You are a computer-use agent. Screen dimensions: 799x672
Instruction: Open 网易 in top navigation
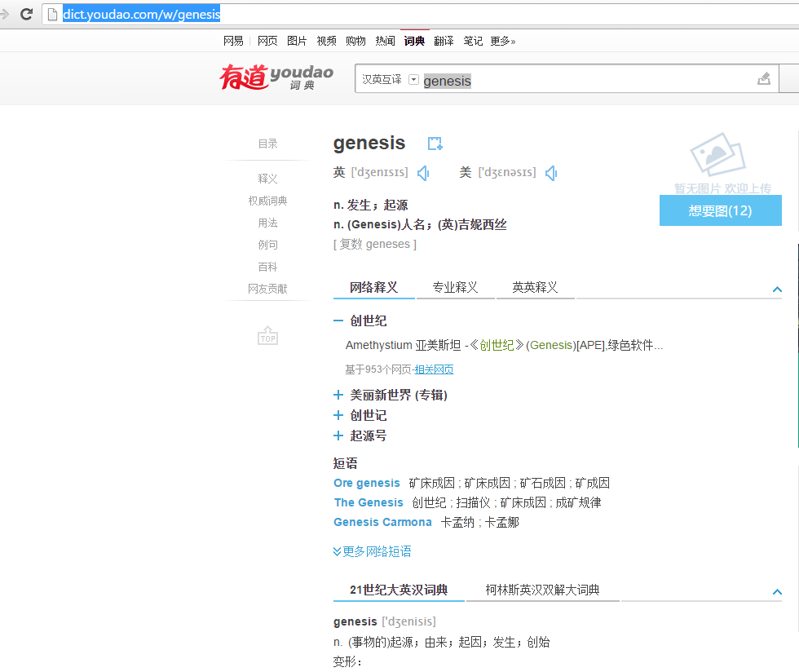pos(233,41)
